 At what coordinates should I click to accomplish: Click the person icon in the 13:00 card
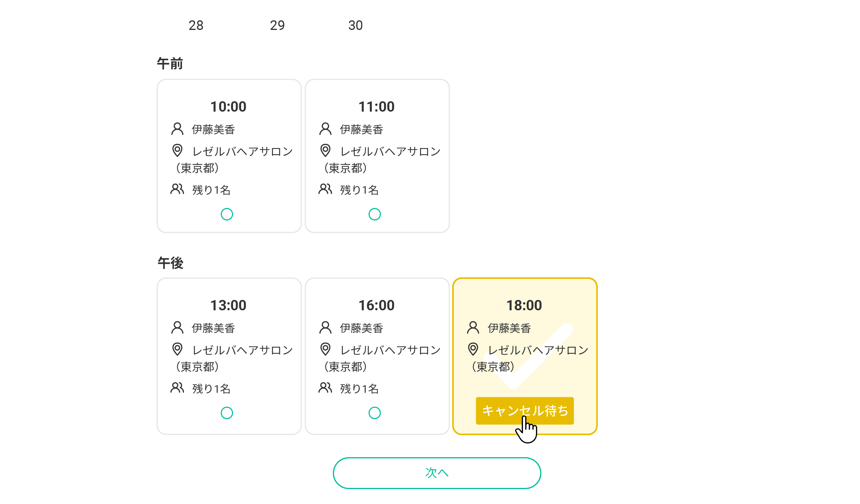coord(177,328)
